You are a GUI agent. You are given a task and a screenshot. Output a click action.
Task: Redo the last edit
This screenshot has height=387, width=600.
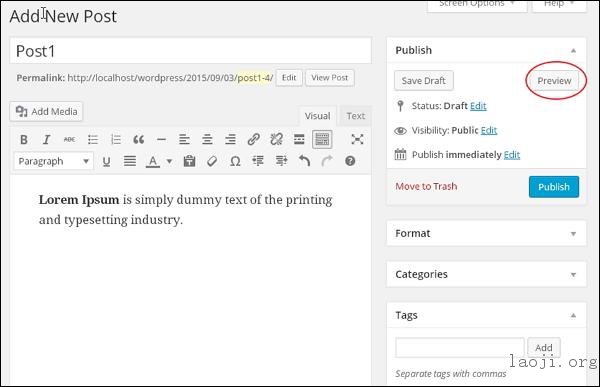pos(327,162)
